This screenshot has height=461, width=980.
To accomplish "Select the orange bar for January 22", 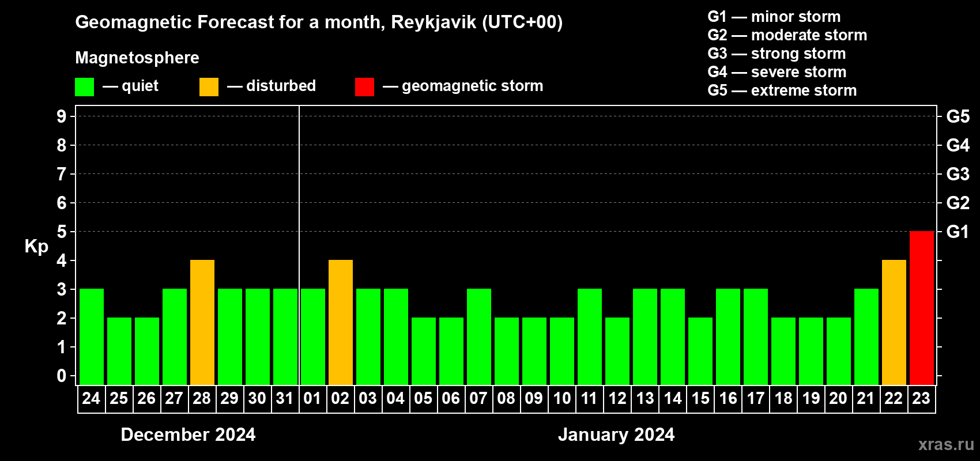I will (894, 322).
